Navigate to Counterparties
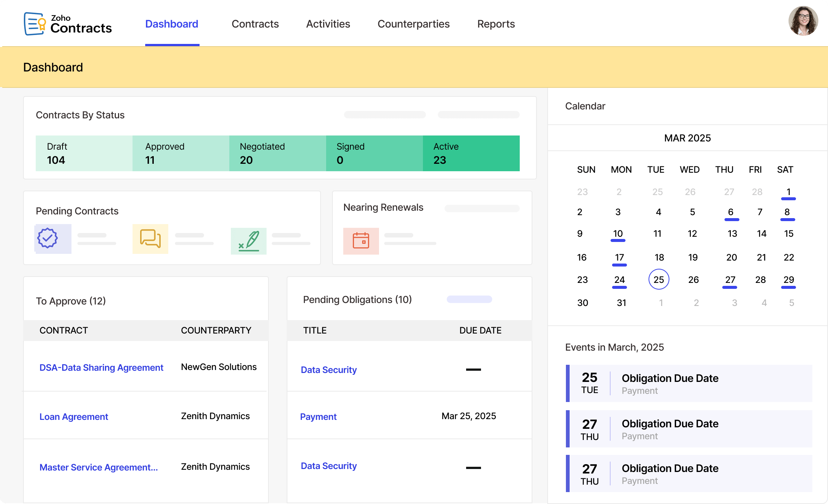 pyautogui.click(x=414, y=23)
